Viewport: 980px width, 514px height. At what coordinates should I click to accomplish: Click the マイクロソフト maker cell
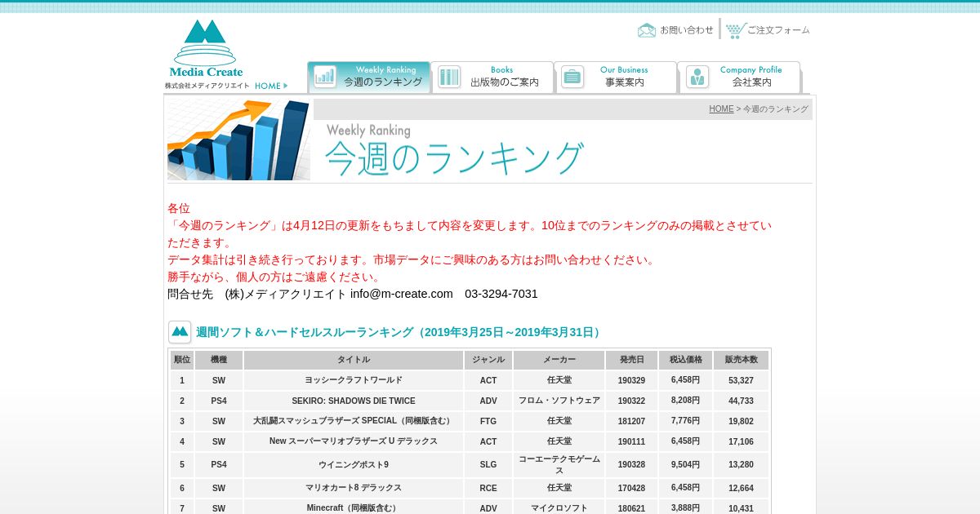click(559, 508)
